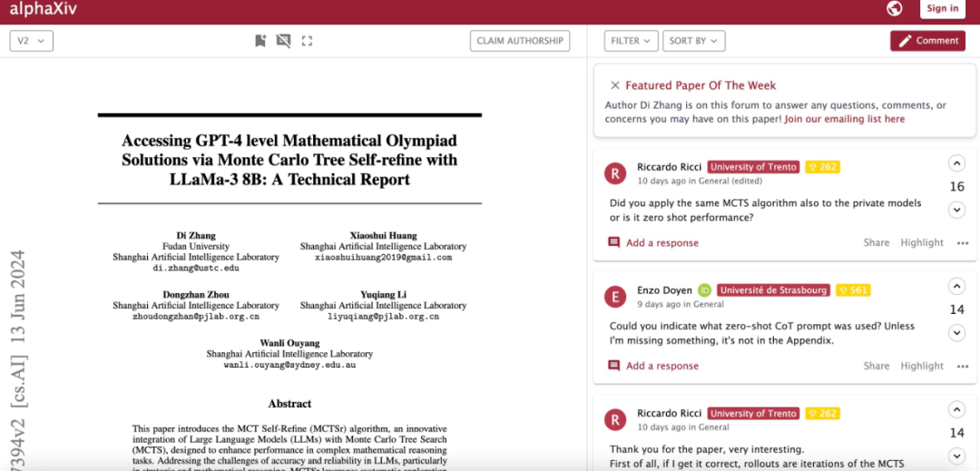Open the globe language icon
Screen dimensions: 980x471
(x=895, y=8)
